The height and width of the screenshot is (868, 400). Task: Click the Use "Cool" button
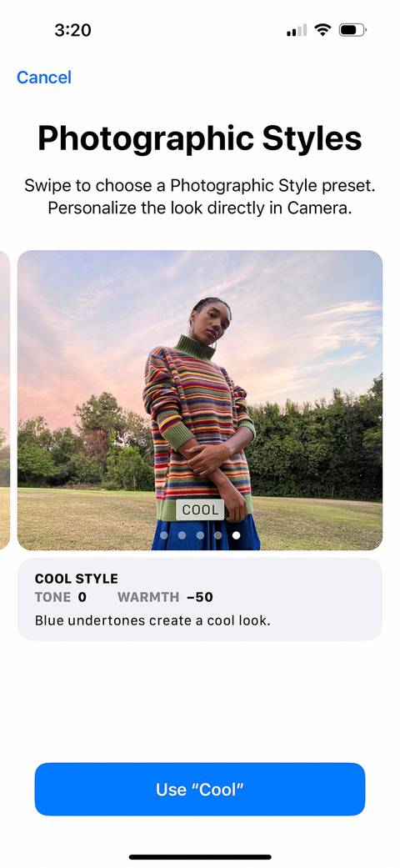tap(200, 789)
